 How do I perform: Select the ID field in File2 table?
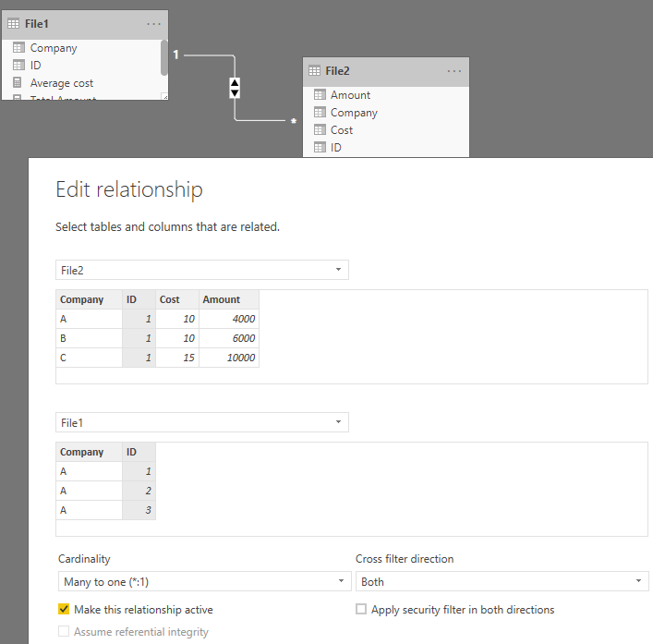point(335,148)
